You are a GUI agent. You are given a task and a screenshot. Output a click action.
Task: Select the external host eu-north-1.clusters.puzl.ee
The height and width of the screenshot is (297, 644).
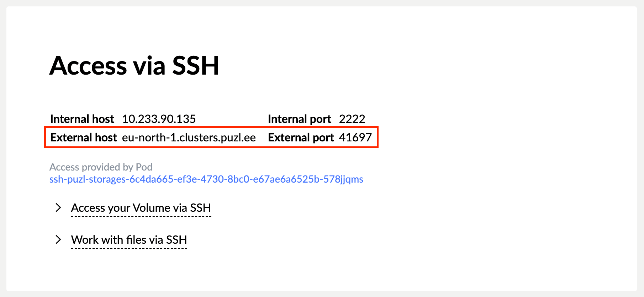[189, 137]
